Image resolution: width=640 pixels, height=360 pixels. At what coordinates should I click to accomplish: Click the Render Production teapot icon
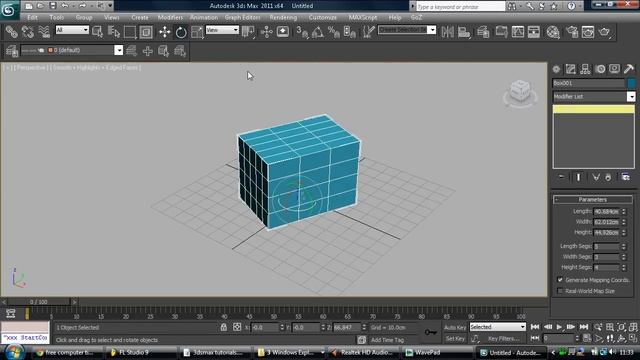coord(604,32)
